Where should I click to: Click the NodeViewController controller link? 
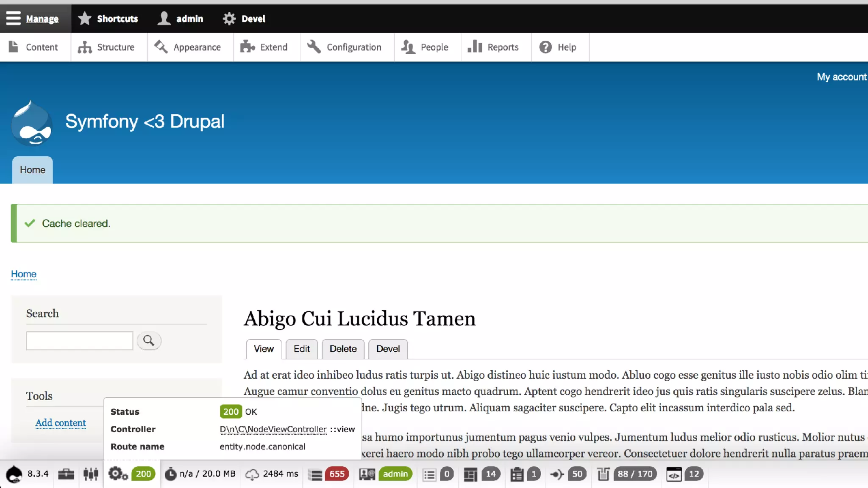(273, 429)
